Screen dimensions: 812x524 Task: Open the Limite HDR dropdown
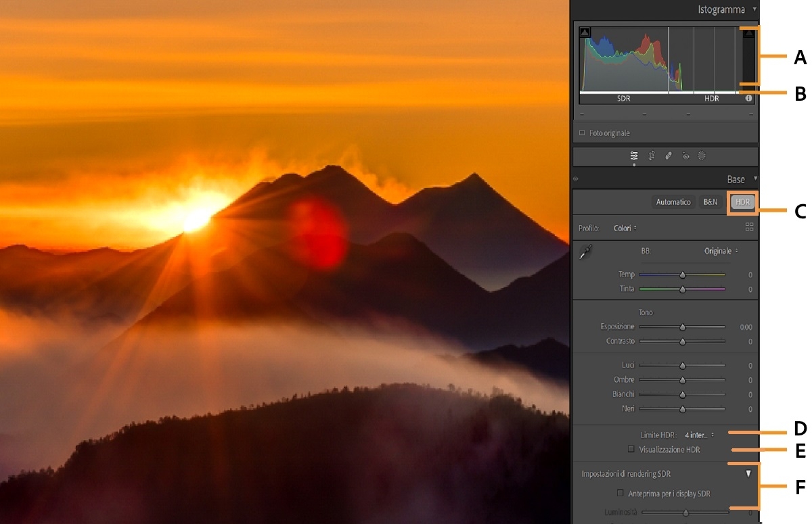pyautogui.click(x=699, y=435)
